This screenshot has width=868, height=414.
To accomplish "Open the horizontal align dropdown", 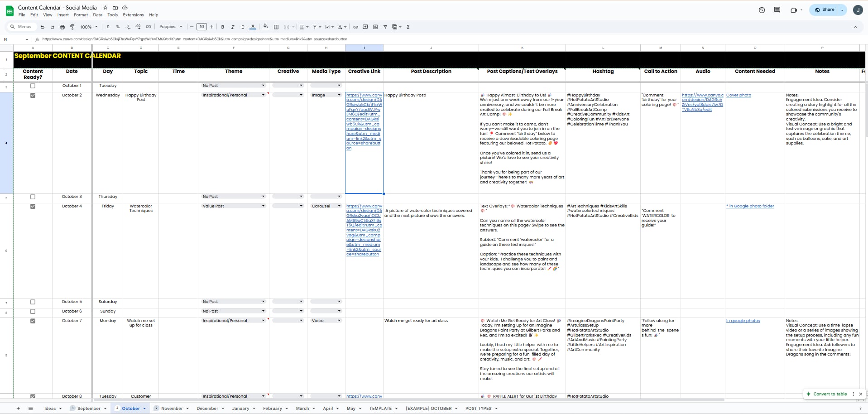I will coord(304,27).
